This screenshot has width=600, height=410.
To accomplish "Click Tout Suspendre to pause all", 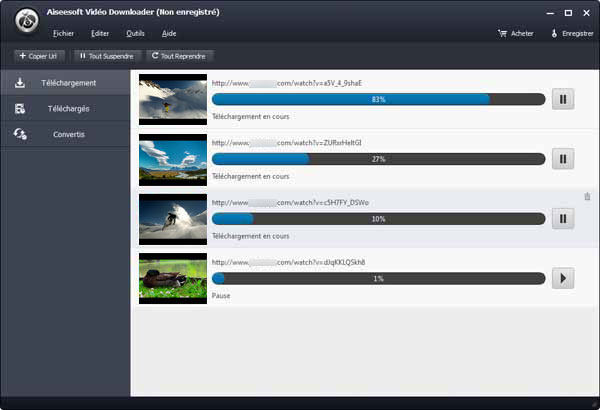I will click(107, 56).
